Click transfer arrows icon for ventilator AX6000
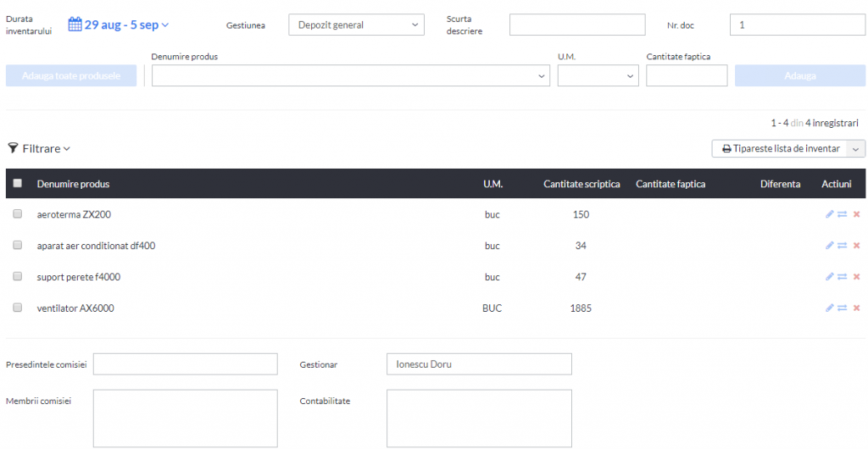868x449 pixels. coord(842,308)
